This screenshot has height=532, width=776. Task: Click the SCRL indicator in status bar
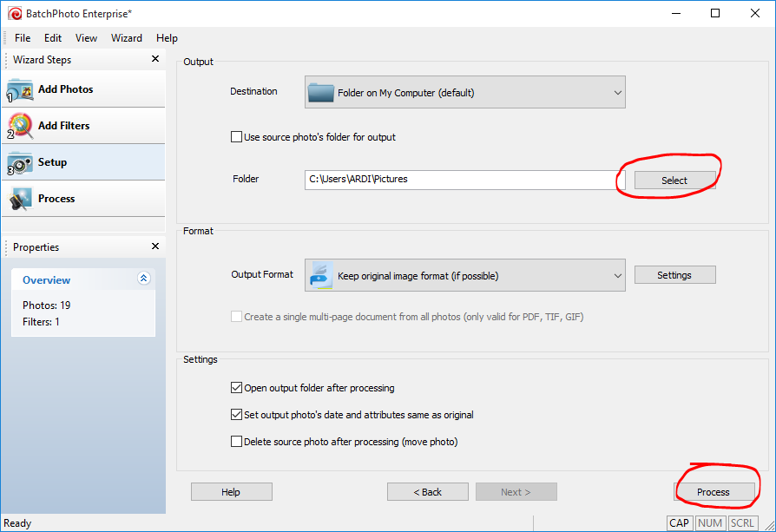click(x=742, y=522)
